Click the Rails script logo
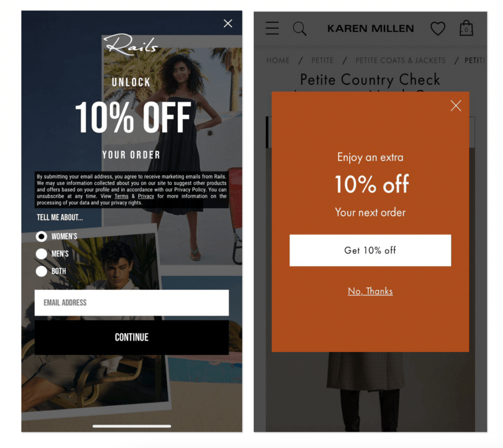Screen dimensions: 503x448 click(131, 44)
